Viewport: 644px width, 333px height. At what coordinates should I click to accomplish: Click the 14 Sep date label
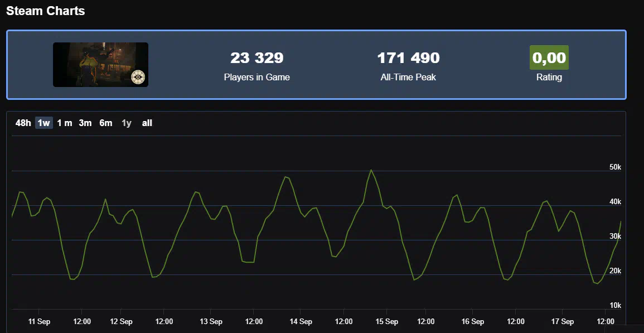click(301, 322)
